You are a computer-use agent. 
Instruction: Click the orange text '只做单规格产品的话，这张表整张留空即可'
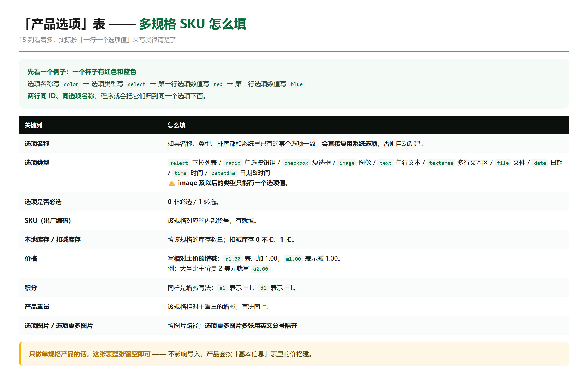[90, 354]
